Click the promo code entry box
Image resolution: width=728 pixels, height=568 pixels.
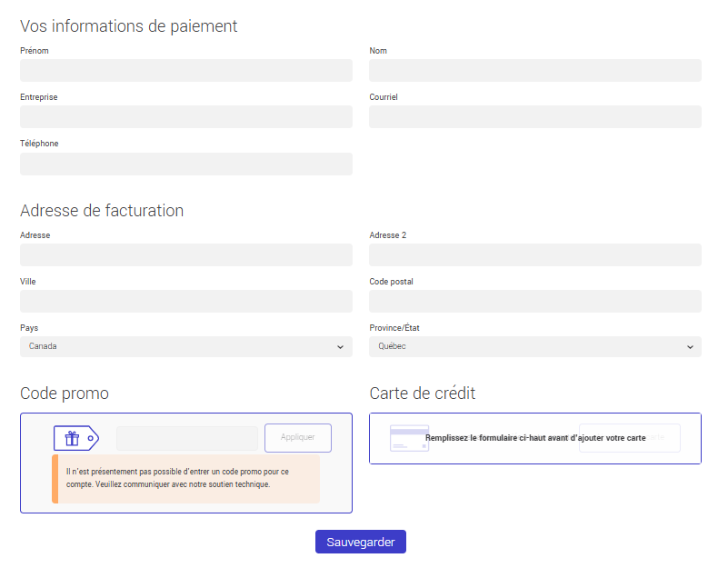(x=186, y=437)
